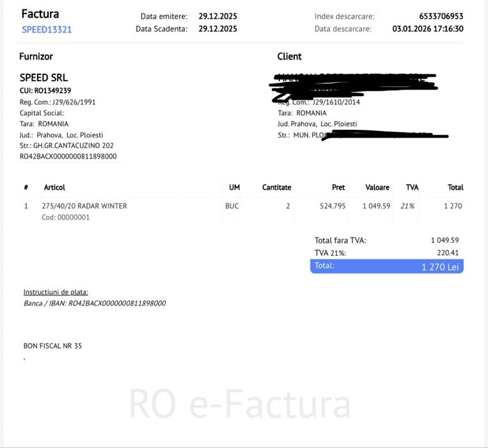This screenshot has height=448, width=488.
Task: Select the 275/40/20 RADAR WINTER item
Action: pyautogui.click(x=84, y=206)
